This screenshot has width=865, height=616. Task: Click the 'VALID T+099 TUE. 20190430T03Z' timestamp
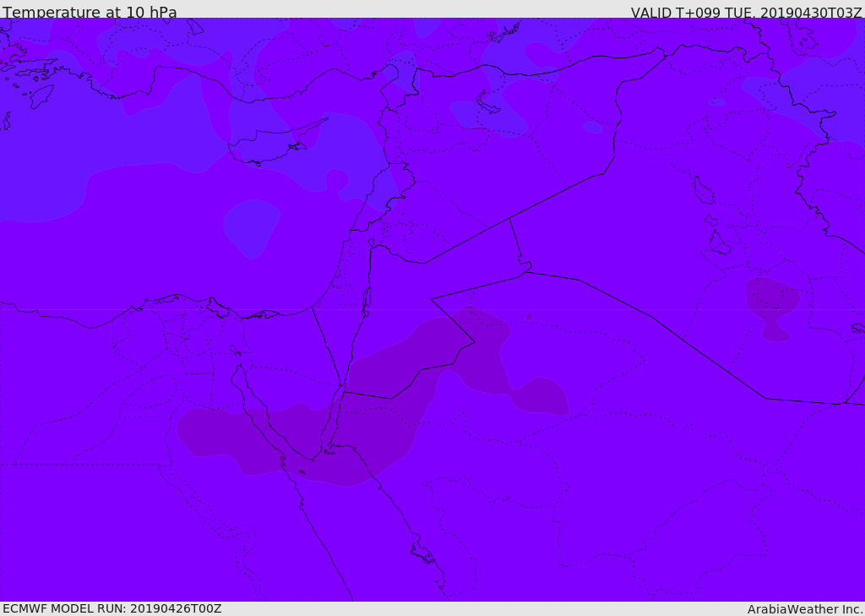click(x=746, y=12)
